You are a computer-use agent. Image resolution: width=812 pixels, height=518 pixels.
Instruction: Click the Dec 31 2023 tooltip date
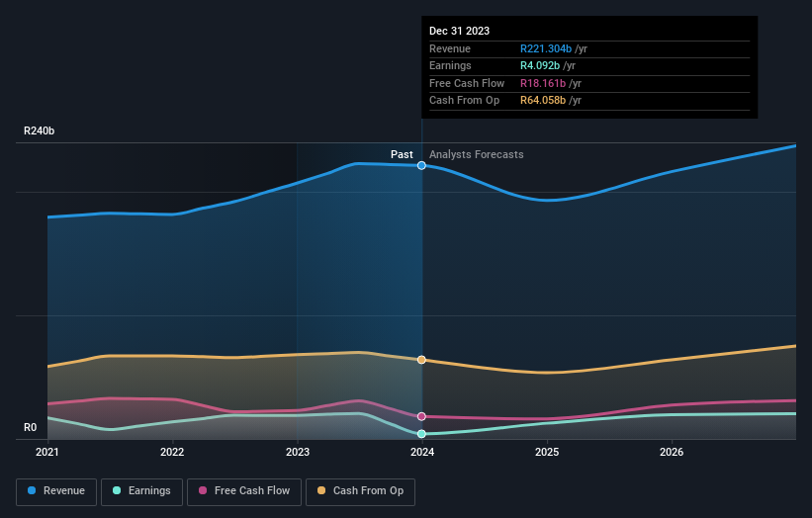459,31
